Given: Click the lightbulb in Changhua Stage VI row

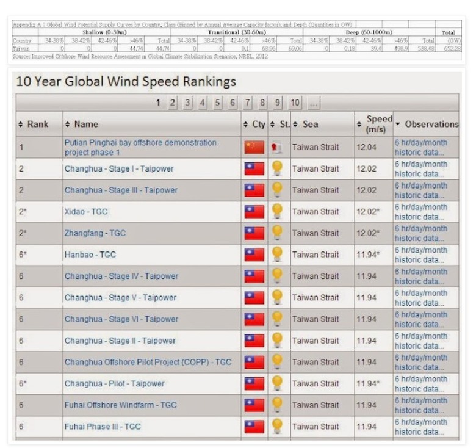Looking at the screenshot, I should [x=277, y=319].
